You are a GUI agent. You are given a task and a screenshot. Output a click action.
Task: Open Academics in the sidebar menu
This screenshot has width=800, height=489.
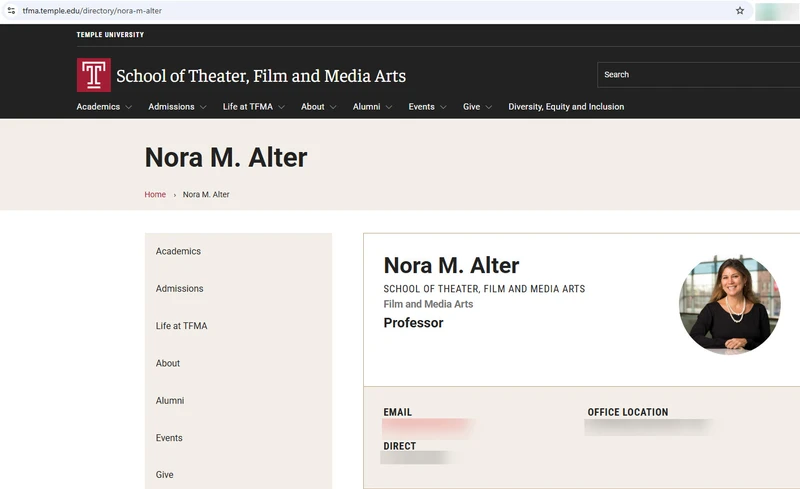[178, 251]
